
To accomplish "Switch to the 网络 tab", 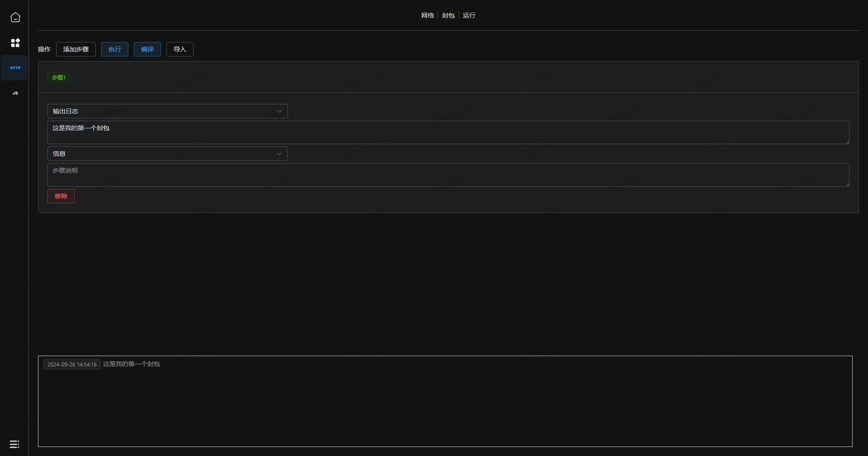I will tap(427, 15).
